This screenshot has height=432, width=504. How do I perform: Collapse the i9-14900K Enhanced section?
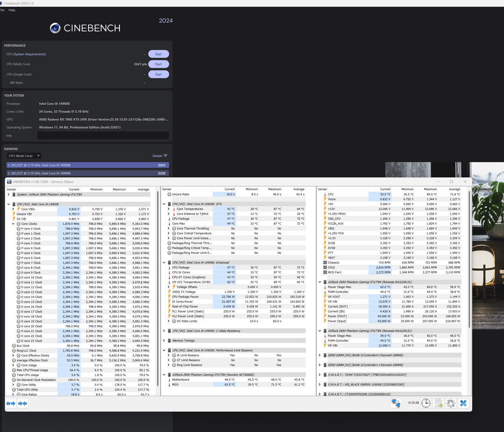(164, 263)
